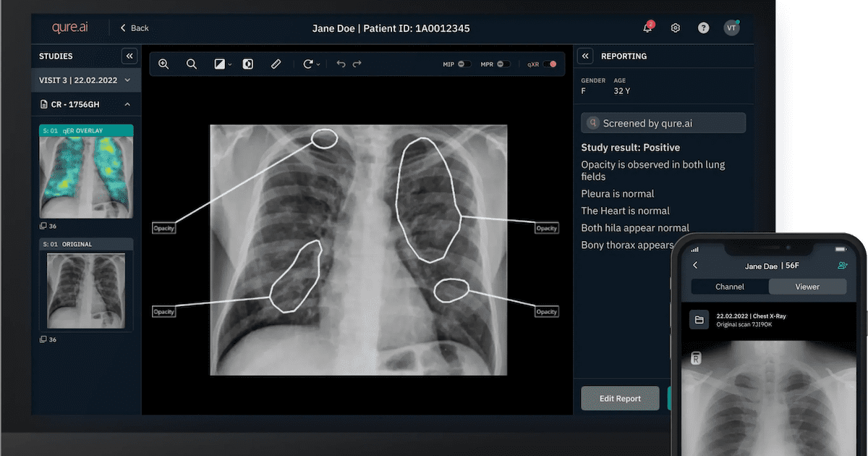Go Back using the top navigation
Viewport: 868px width, 456px height.
pyautogui.click(x=134, y=28)
